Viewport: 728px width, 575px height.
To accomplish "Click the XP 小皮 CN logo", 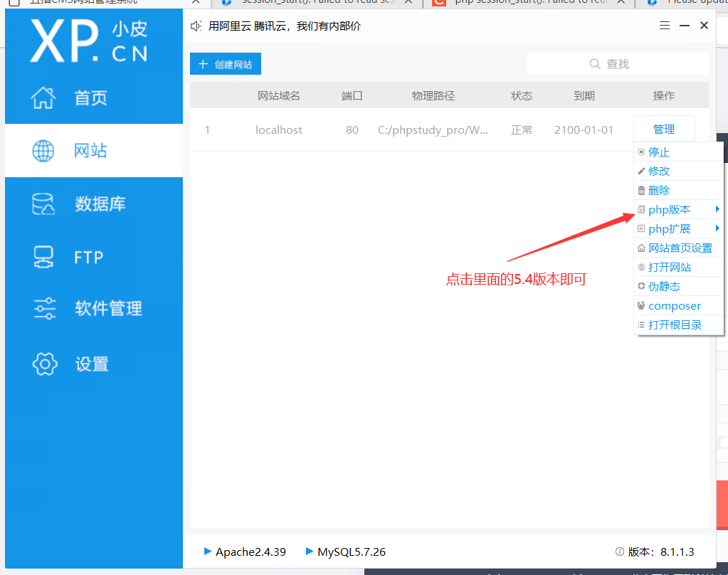I will [x=89, y=41].
